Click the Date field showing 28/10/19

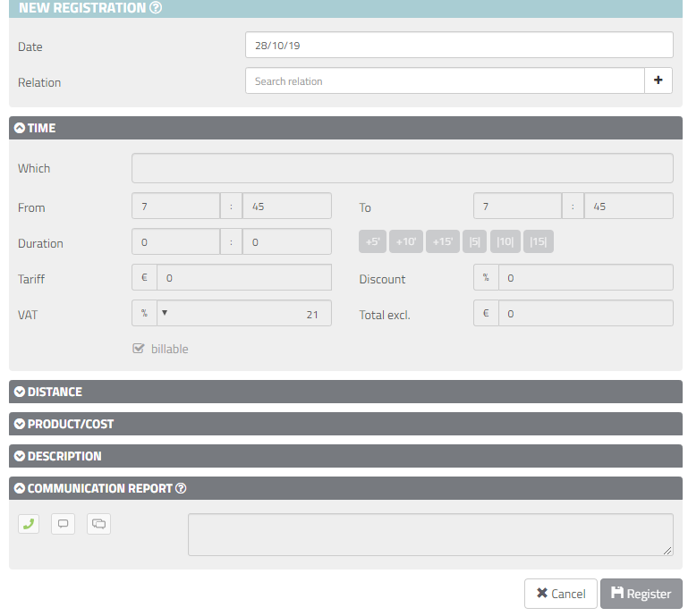click(458, 45)
